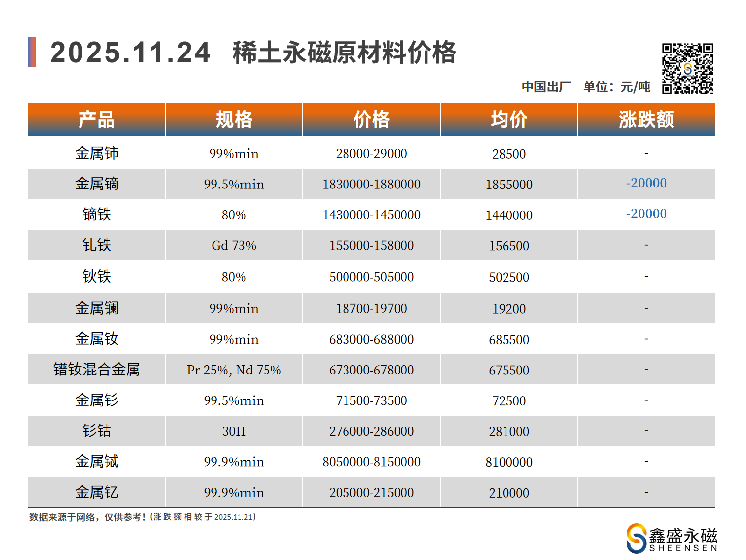Click the -20000 change value for 金属镝

click(646, 183)
